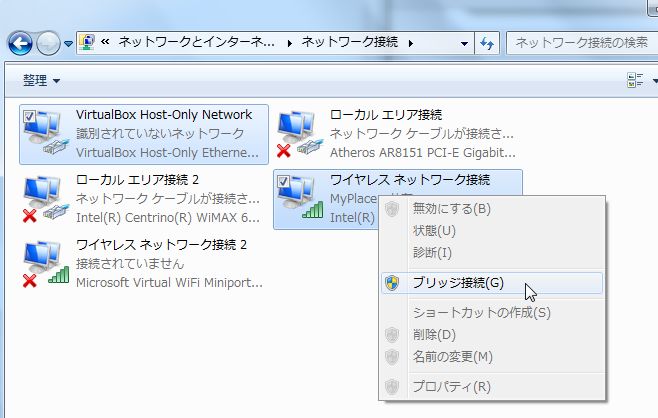Click the ネットワーク接続の検索 search field
This screenshot has height=418, width=658.
tap(580, 43)
